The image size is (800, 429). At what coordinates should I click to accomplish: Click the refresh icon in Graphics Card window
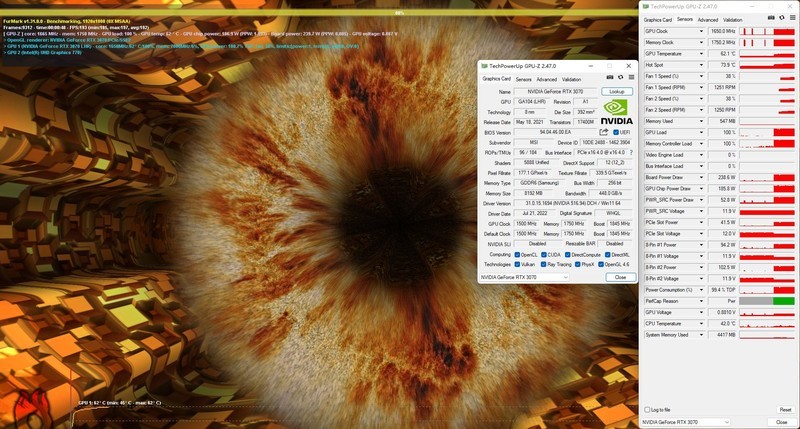click(618, 79)
